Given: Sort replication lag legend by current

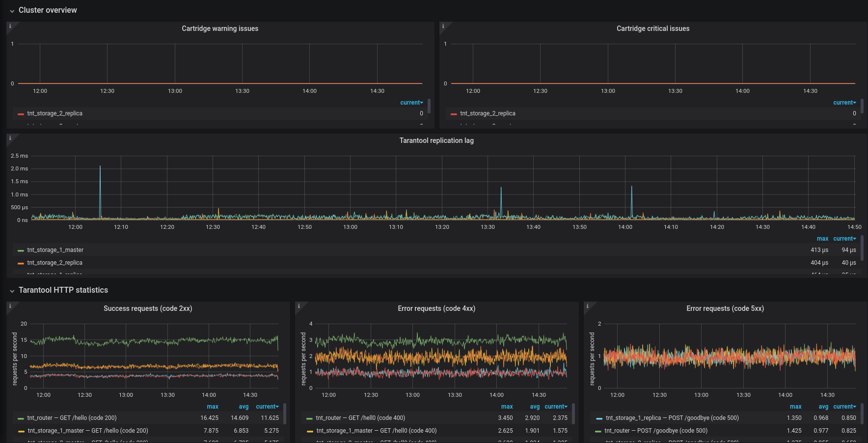Looking at the screenshot, I should [844, 239].
